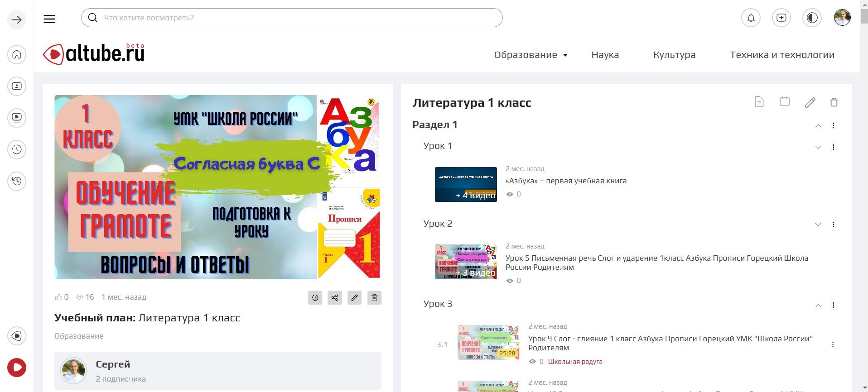Expand Урок 1 with chevron
Screen dimensions: 868x392
tap(818, 147)
